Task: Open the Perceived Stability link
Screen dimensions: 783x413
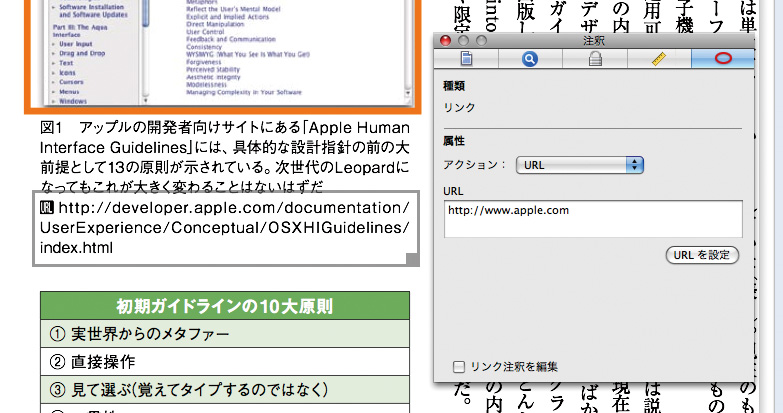Action: pos(213,69)
